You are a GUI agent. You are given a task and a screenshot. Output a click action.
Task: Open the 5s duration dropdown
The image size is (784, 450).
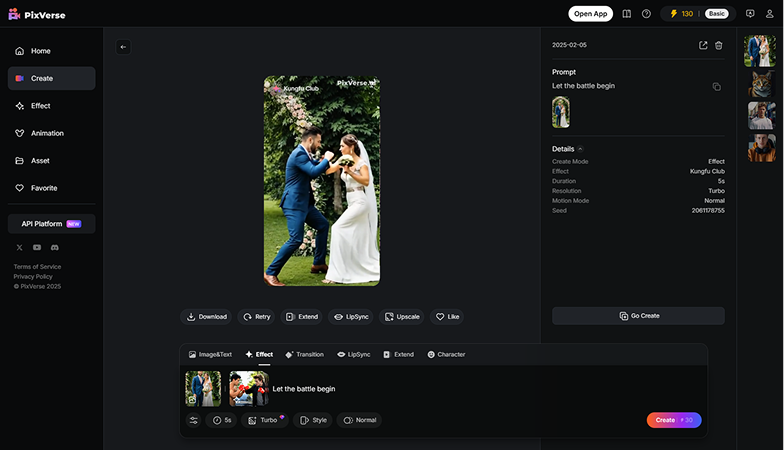tap(221, 420)
